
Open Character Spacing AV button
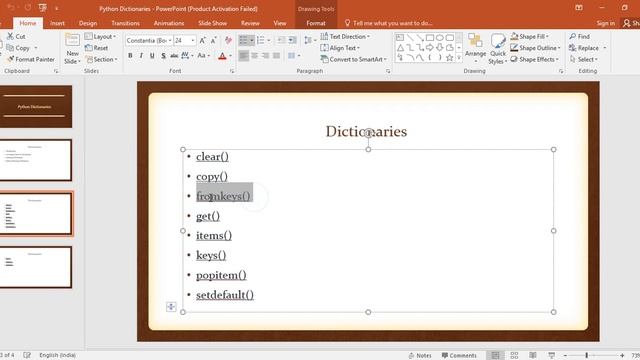187,56
